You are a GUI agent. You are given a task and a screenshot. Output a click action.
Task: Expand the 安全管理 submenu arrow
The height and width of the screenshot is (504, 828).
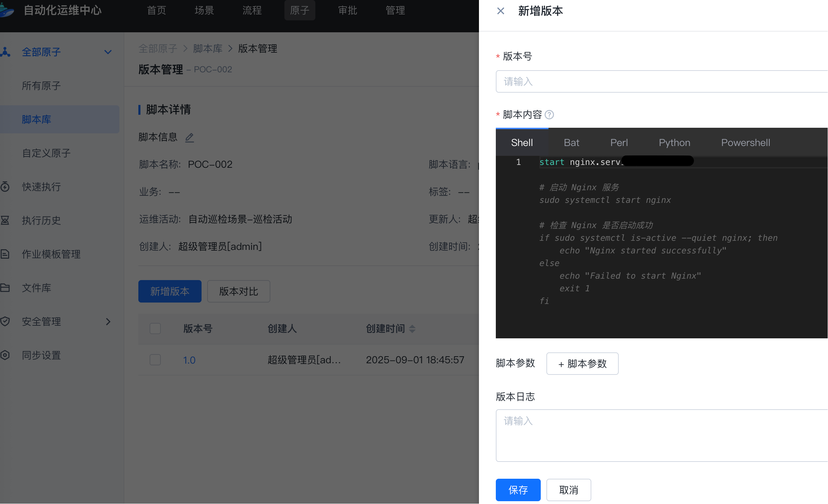(108, 321)
